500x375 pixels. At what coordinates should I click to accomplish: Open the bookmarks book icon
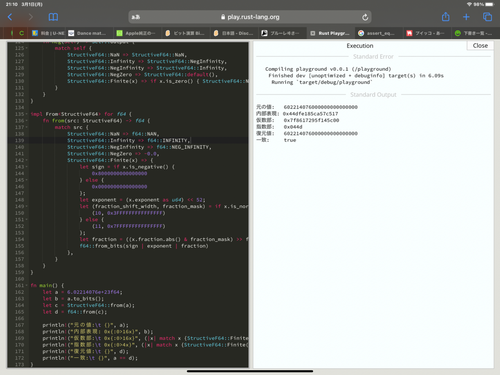click(x=53, y=17)
